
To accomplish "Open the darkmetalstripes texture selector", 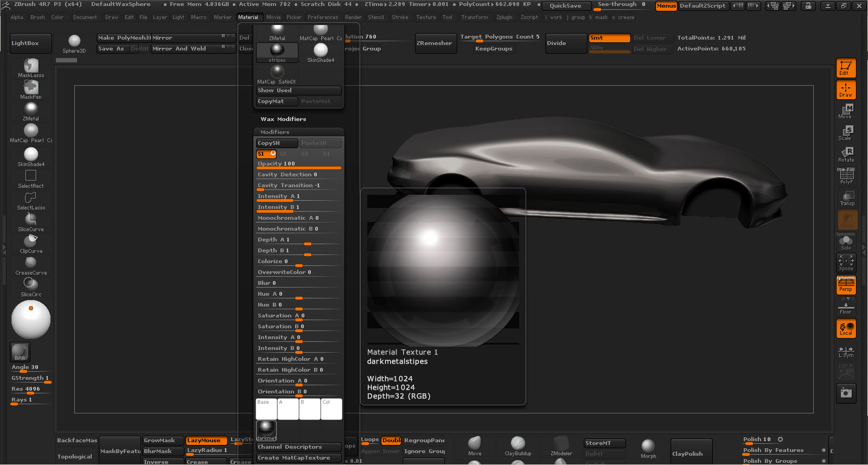I will click(266, 431).
